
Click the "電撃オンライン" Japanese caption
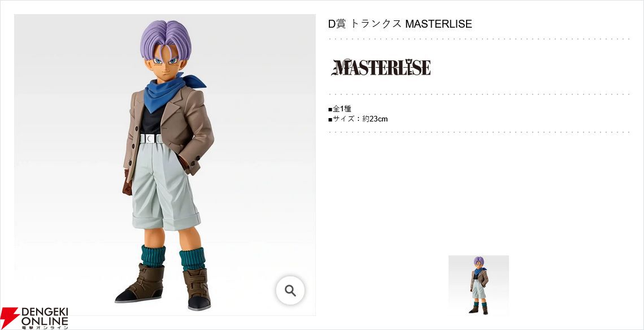45,327
